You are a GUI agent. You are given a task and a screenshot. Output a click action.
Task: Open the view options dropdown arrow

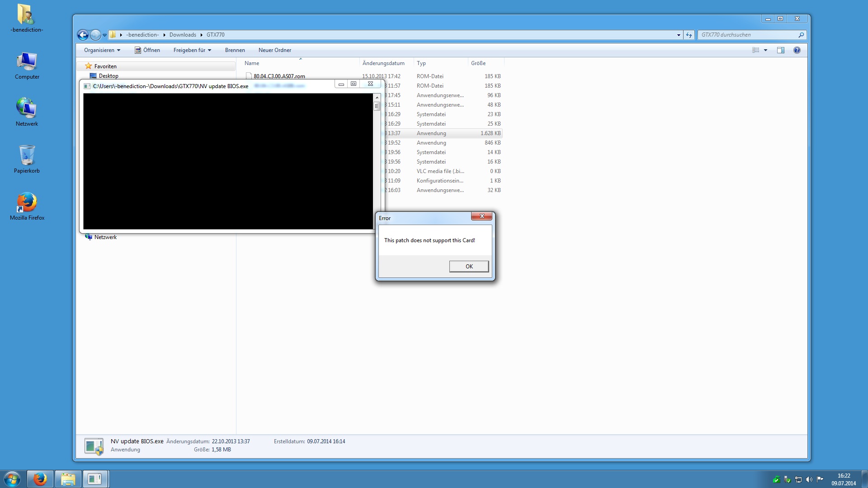click(x=765, y=50)
